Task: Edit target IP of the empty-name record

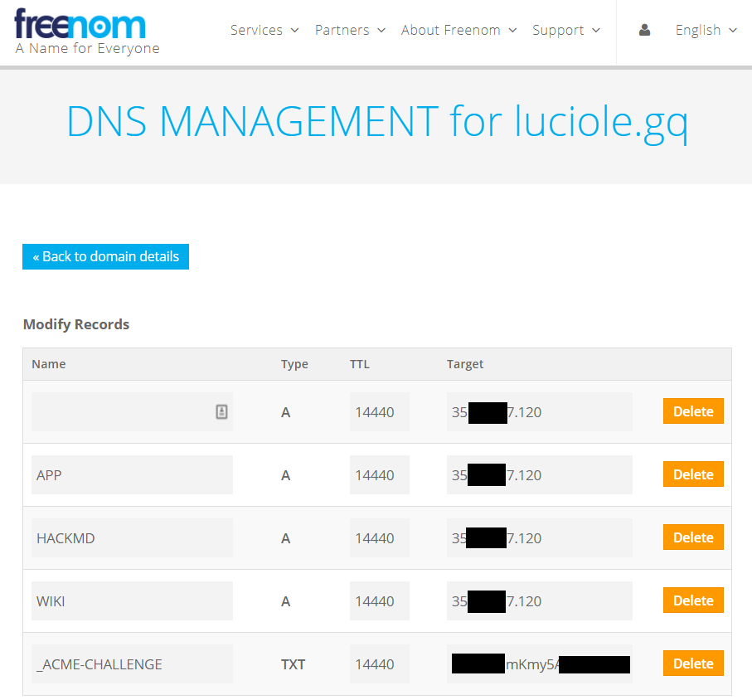Action: (540, 411)
